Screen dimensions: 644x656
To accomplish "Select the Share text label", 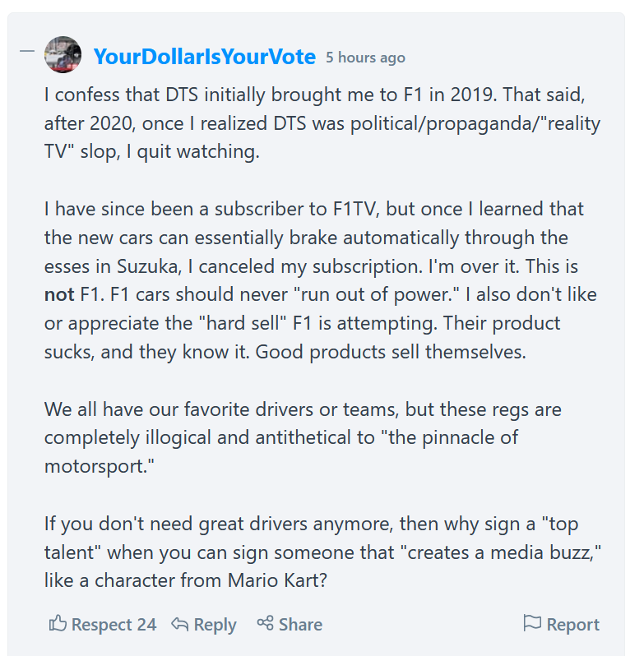I will pyautogui.click(x=300, y=625).
